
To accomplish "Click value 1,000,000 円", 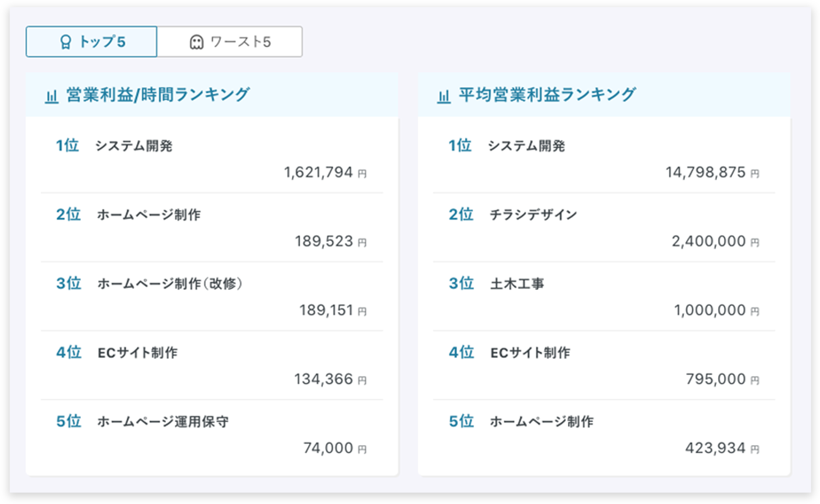I will 717,310.
